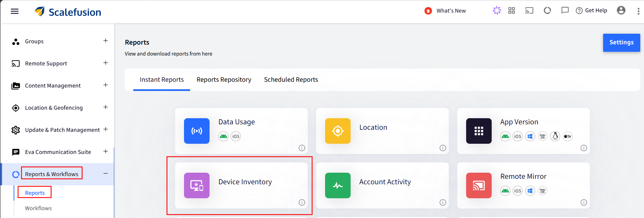Open the Location report title
The image size is (644, 218).
coord(373,127)
